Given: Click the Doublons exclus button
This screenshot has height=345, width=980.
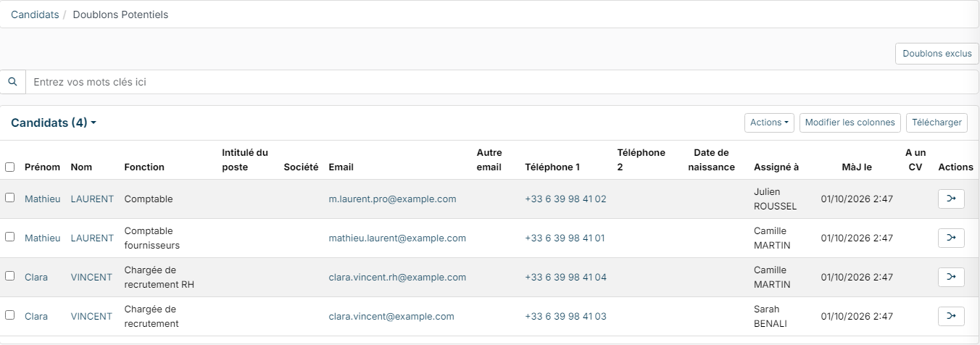Looking at the screenshot, I should pos(937,53).
